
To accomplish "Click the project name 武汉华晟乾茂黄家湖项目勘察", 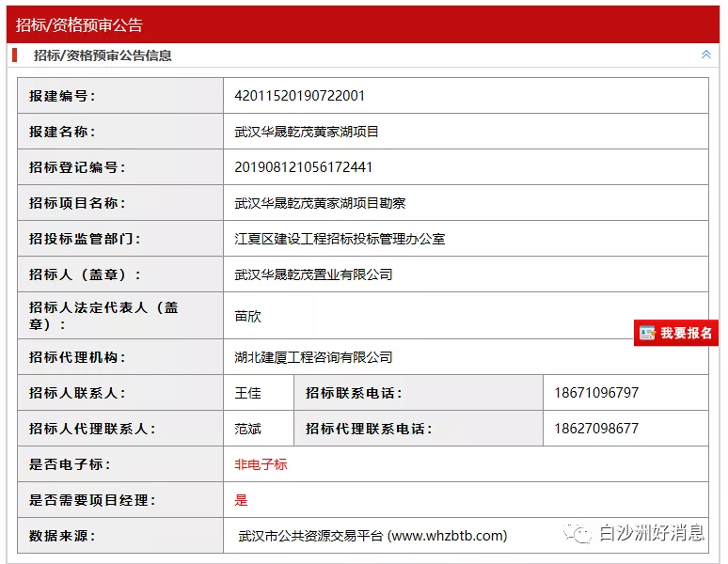I will 320,203.
